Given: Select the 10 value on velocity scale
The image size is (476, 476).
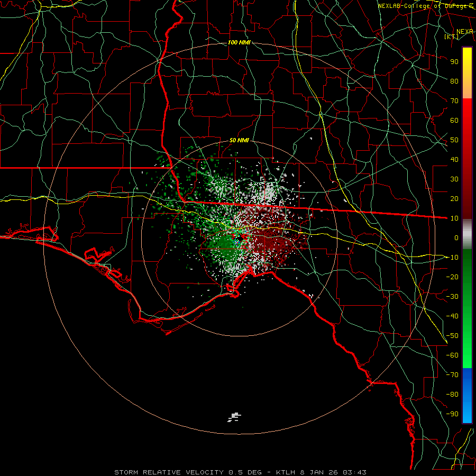Looking at the screenshot, I should pyautogui.click(x=454, y=218).
